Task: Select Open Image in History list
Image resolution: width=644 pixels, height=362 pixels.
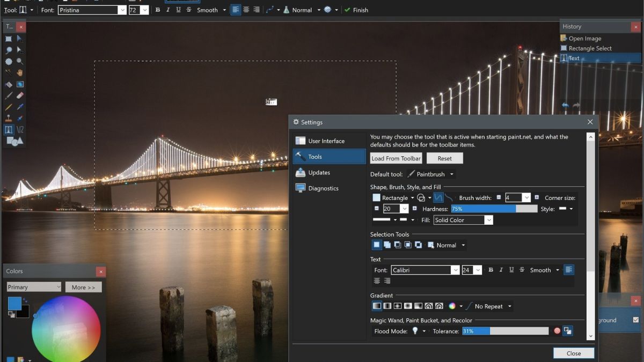Action: coord(600,39)
